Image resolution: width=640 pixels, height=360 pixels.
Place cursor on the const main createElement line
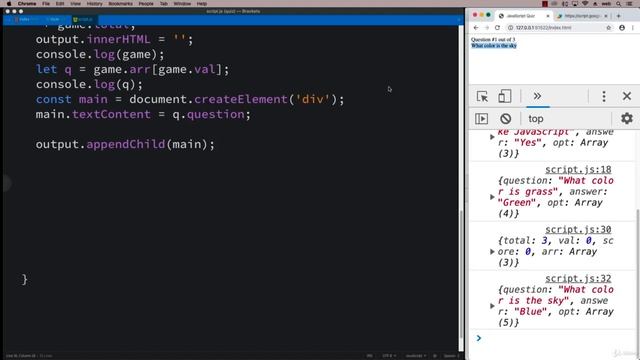click(x=190, y=100)
